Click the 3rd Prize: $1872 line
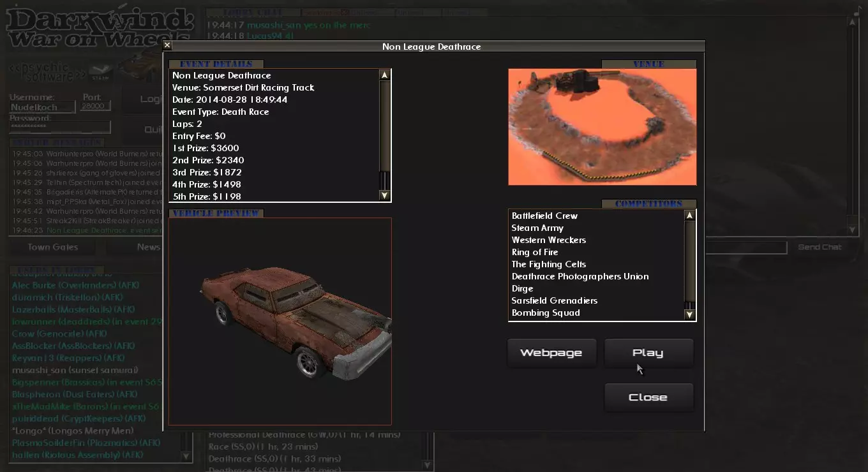This screenshot has height=472, width=868. [207, 172]
